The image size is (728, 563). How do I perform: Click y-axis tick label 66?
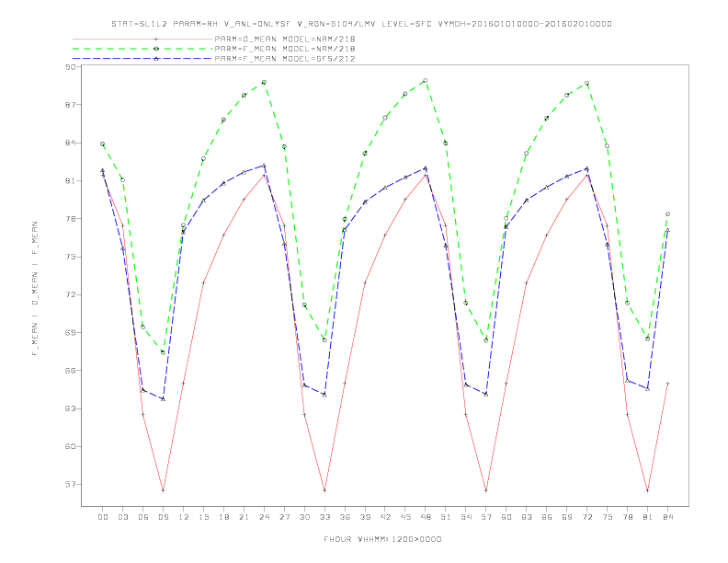tap(70, 371)
